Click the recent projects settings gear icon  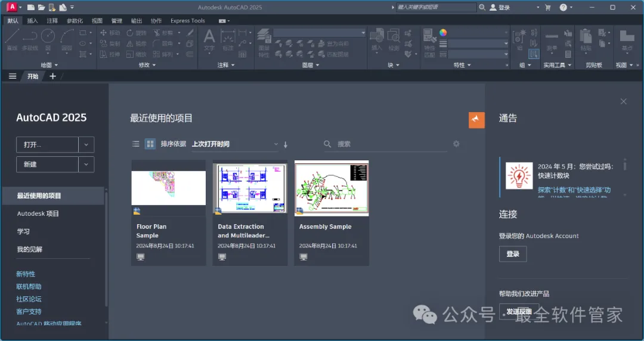click(456, 144)
